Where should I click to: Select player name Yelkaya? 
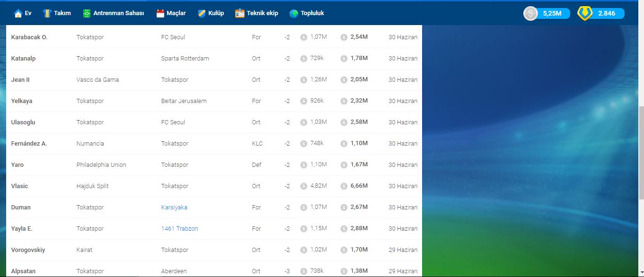tap(22, 101)
